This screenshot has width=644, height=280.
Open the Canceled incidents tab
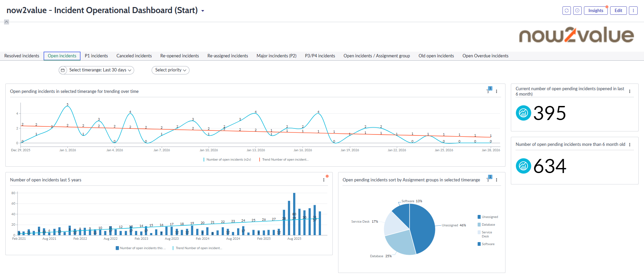[134, 56]
